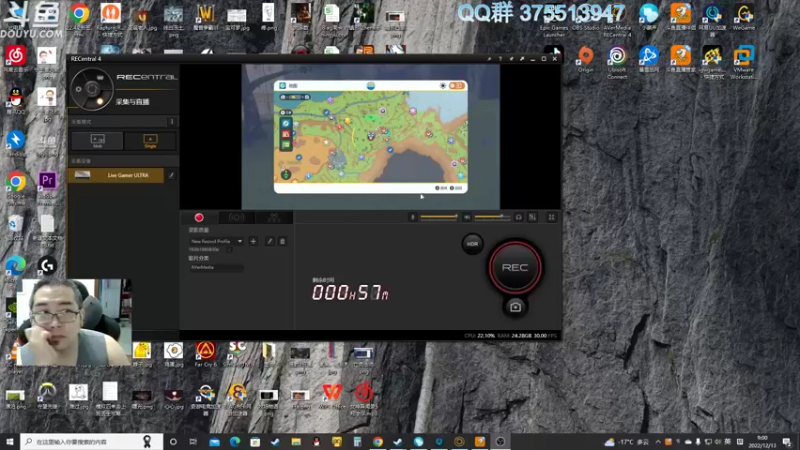800x450 pixels.
Task: Open Windows Start menu
Action: point(10,441)
